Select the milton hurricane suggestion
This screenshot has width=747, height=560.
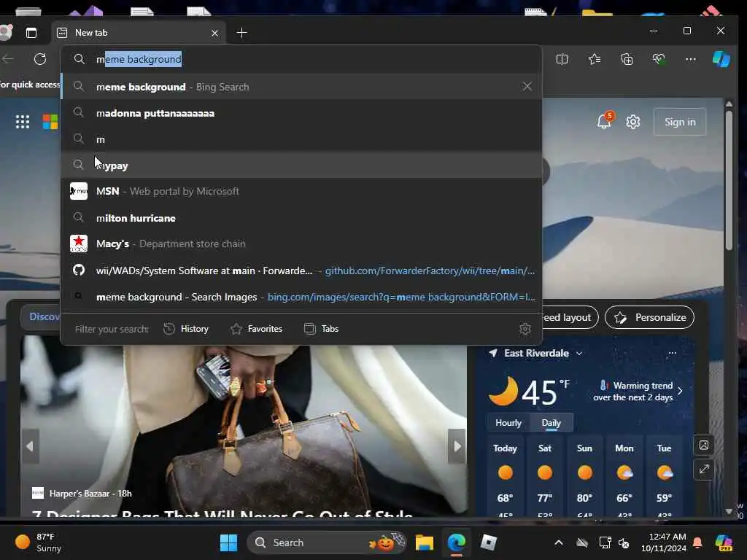[301, 218]
